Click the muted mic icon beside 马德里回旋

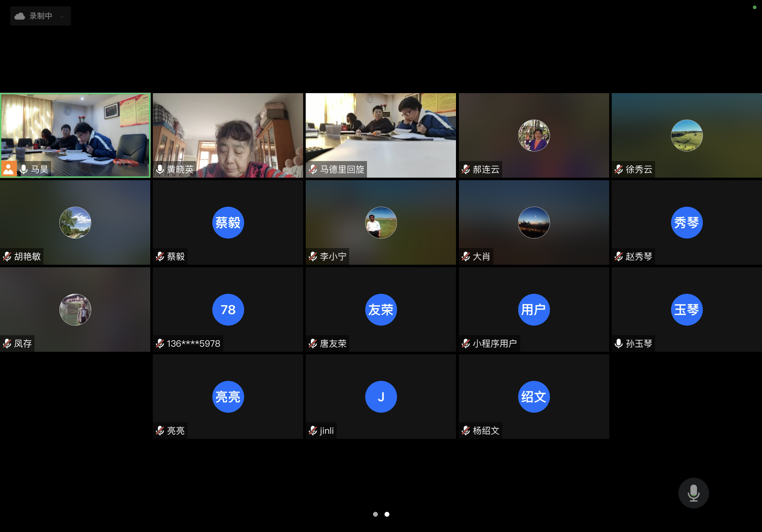(x=313, y=169)
